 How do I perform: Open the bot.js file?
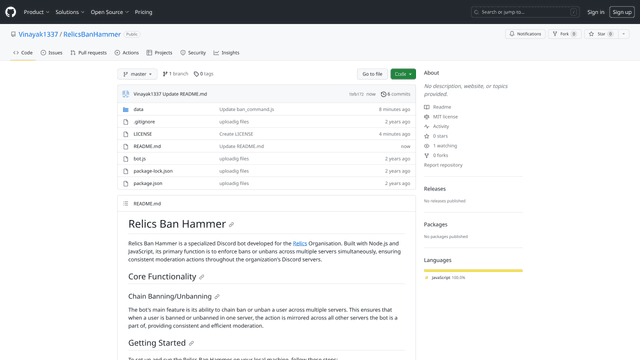click(140, 159)
